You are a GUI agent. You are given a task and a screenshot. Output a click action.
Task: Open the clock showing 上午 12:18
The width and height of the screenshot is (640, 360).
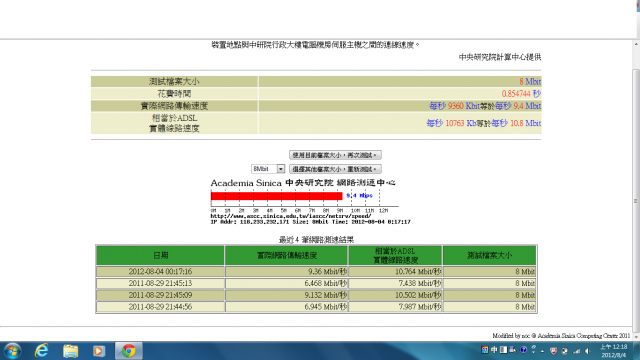pyautogui.click(x=614, y=351)
